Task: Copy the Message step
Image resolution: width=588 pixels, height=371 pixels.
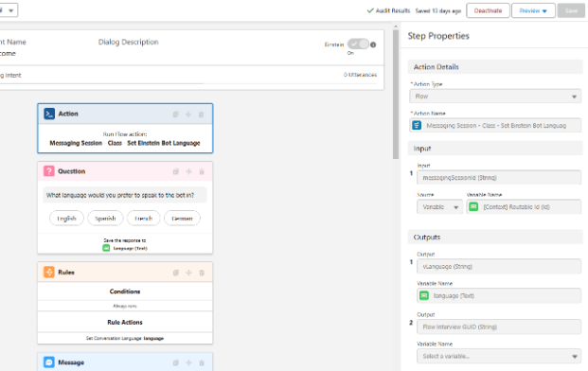Action: click(175, 362)
